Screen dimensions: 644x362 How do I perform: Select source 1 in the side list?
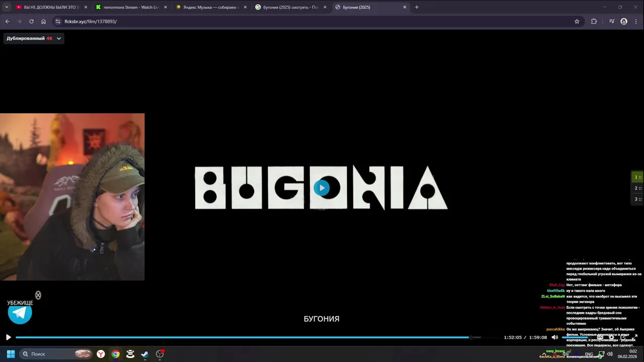click(x=637, y=177)
